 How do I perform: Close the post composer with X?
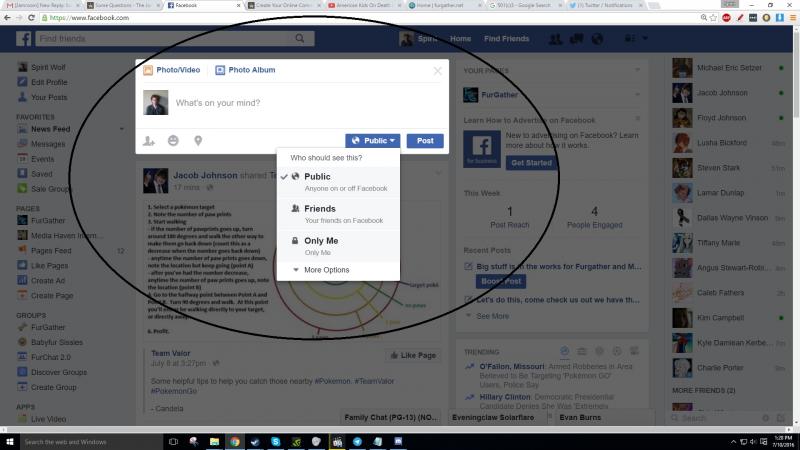pyautogui.click(x=437, y=71)
